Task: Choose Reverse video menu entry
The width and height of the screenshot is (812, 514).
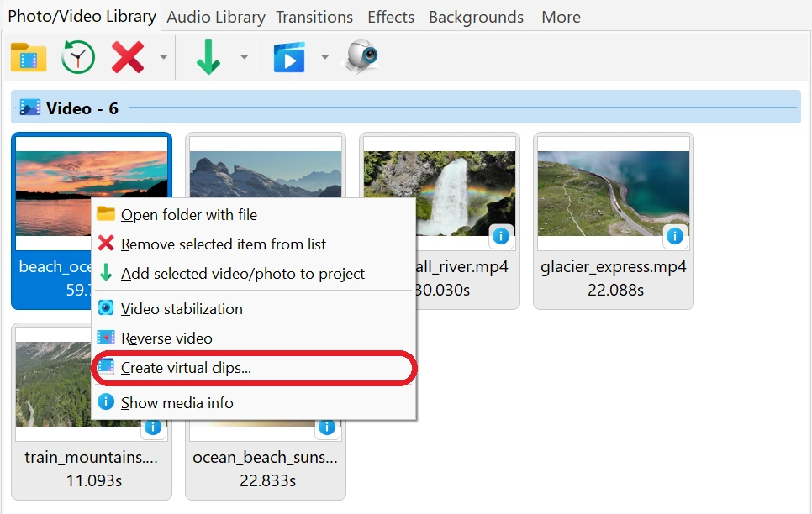Action: coord(254,338)
